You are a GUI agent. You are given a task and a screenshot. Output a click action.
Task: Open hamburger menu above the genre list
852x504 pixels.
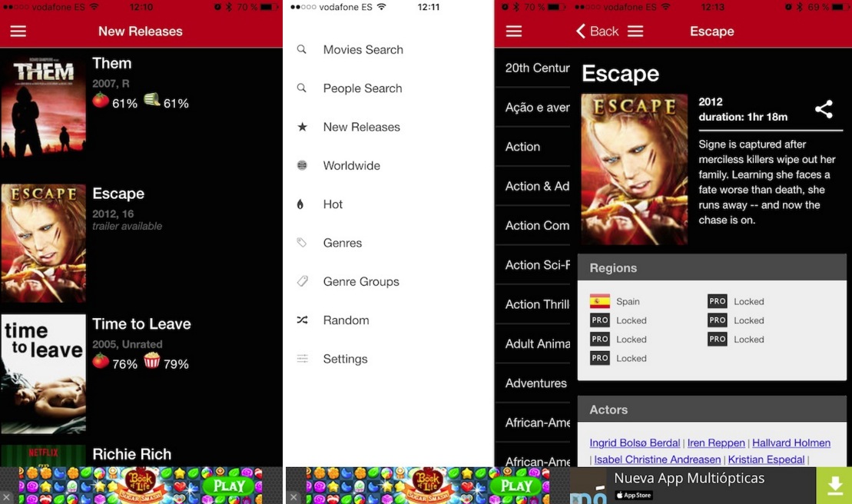(x=513, y=31)
